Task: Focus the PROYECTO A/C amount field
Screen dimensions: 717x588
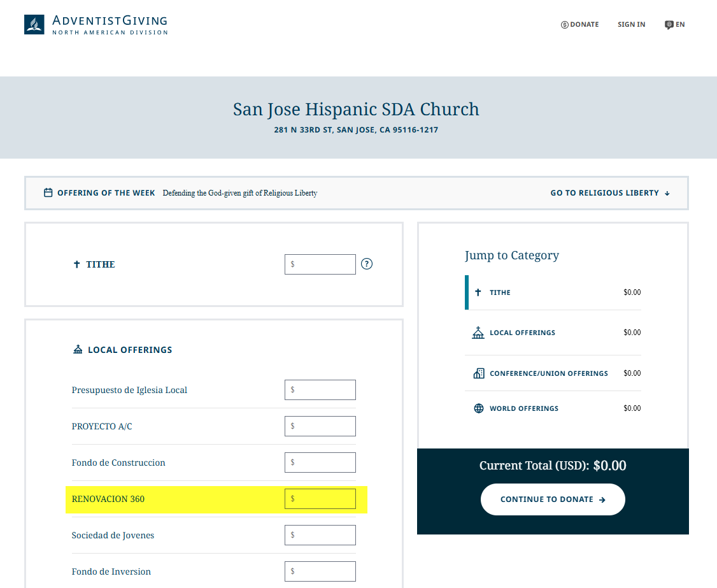Action: click(320, 426)
